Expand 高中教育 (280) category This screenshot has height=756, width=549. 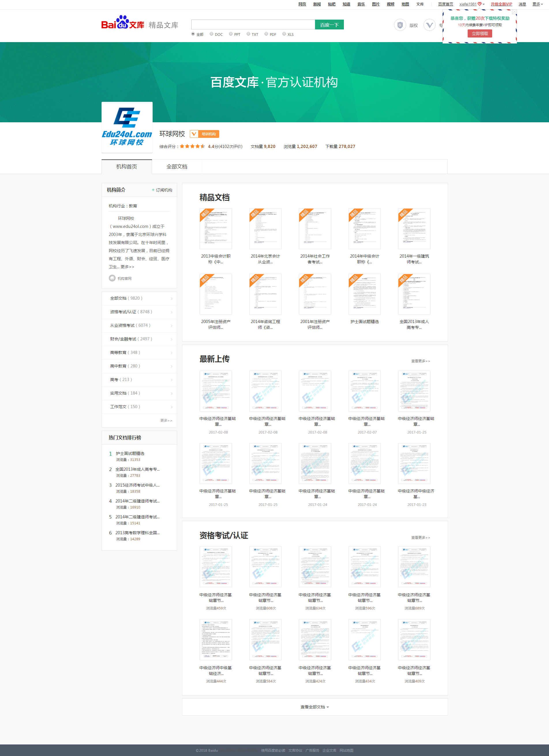[x=139, y=366]
